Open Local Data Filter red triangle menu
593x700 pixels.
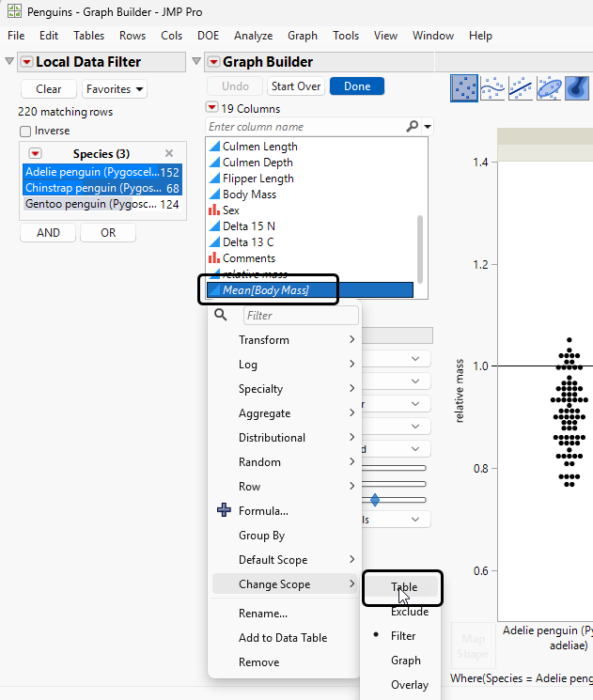pyautogui.click(x=27, y=62)
